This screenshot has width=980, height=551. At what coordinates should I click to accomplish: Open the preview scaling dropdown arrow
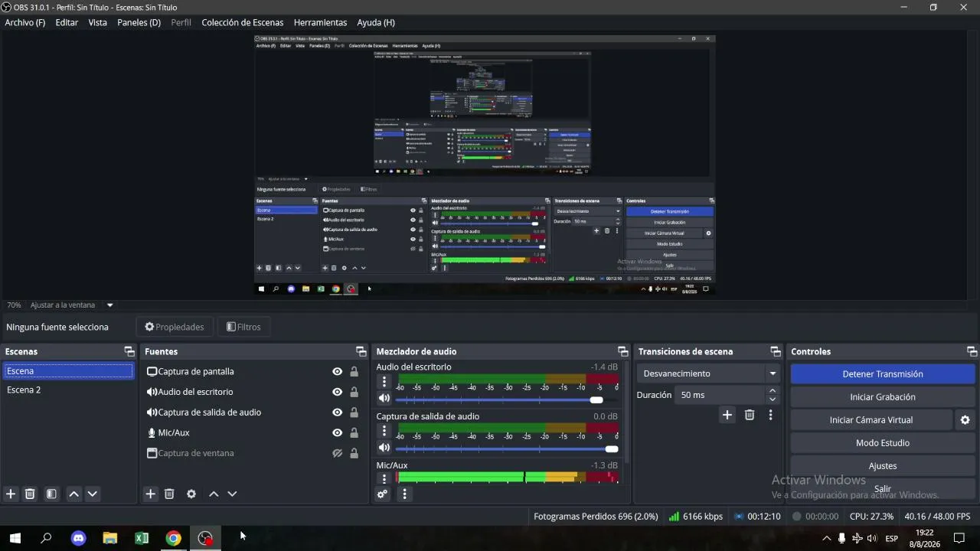(x=109, y=305)
